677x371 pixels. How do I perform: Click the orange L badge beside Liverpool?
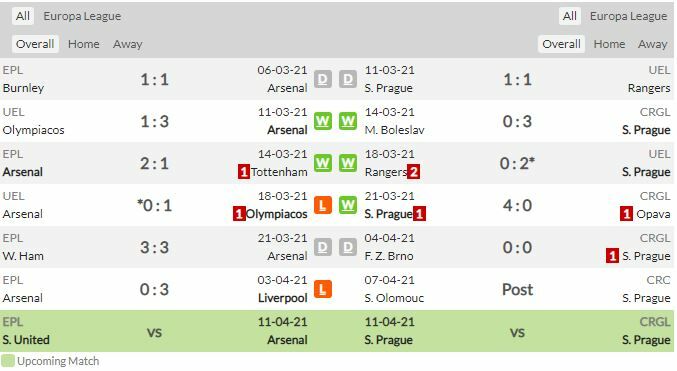323,289
